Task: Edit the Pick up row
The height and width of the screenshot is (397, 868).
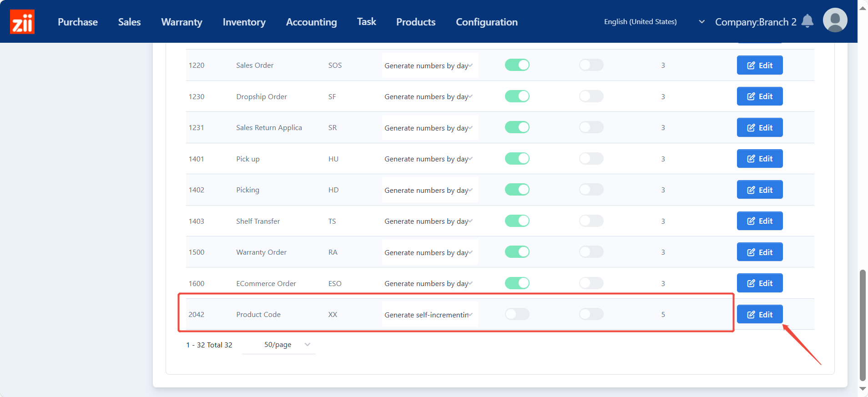Action: point(760,159)
